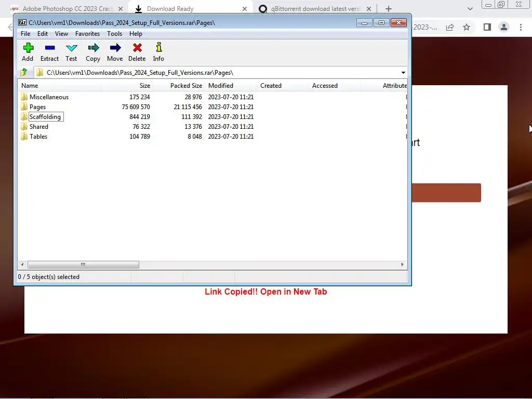Go up one folder level icon
Viewport: 532px width, 399px height.
(24, 72)
